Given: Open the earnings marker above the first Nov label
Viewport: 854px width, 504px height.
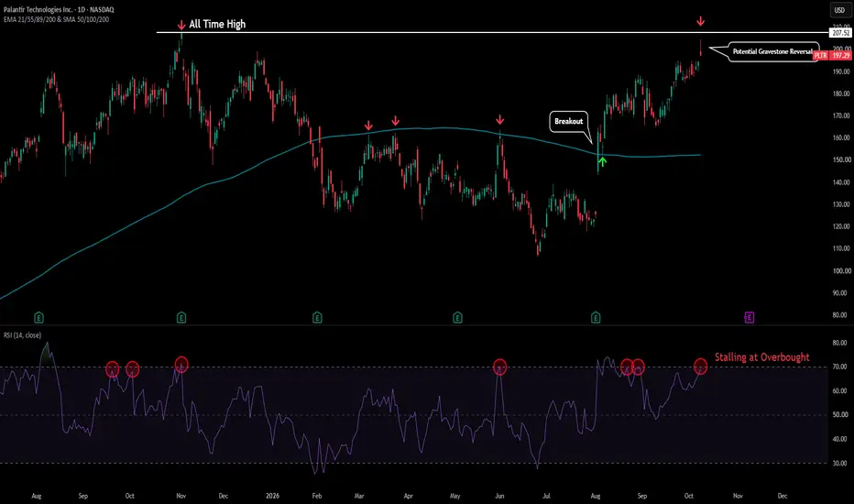Looking at the screenshot, I should [x=181, y=317].
